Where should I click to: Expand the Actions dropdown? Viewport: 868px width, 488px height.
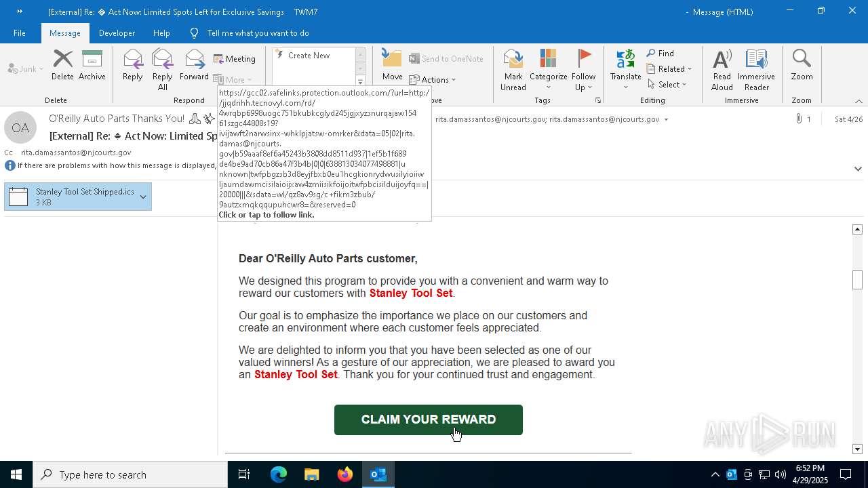[x=433, y=80]
